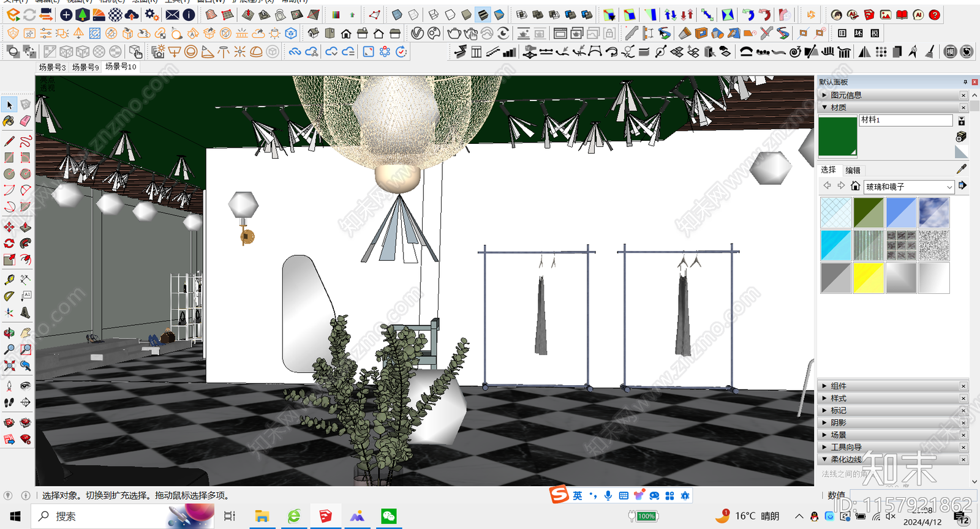Screen dimensions: 980x529
Task: Select the yellow glass material swatch
Action: pyautogui.click(x=869, y=278)
